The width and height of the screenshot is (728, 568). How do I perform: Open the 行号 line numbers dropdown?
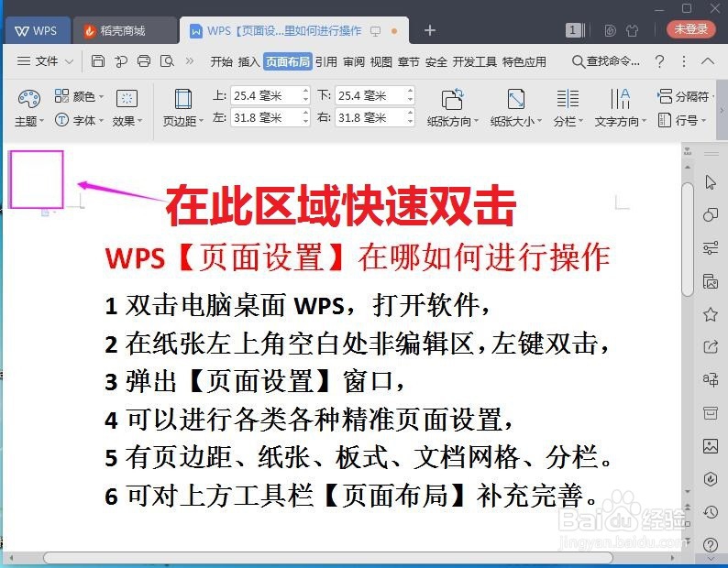[681, 120]
